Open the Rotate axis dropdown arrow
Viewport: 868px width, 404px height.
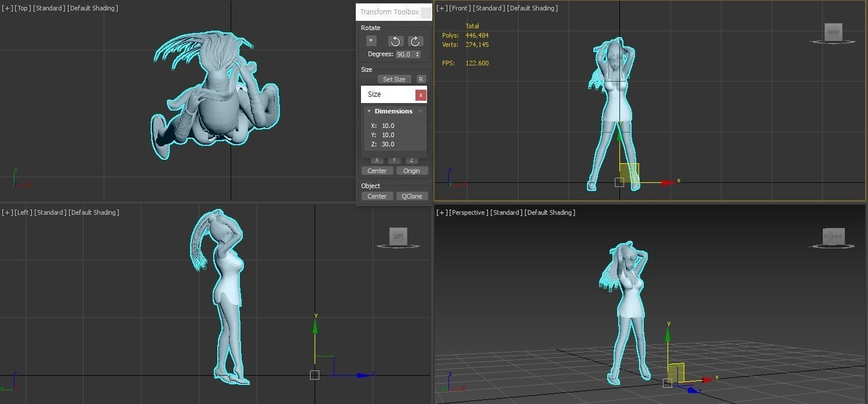pos(371,41)
